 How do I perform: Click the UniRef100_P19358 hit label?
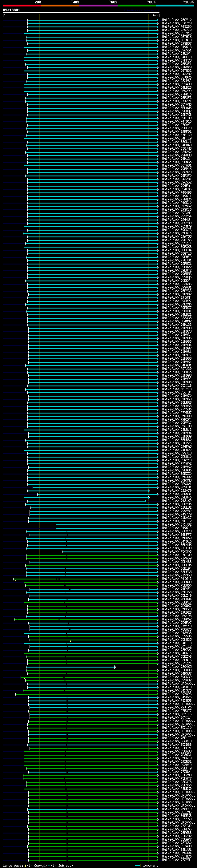tap(177, 575)
